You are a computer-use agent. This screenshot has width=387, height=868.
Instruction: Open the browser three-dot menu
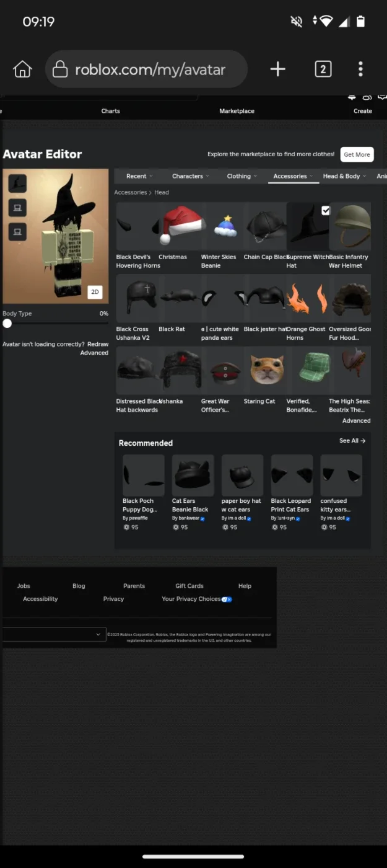[x=360, y=69]
